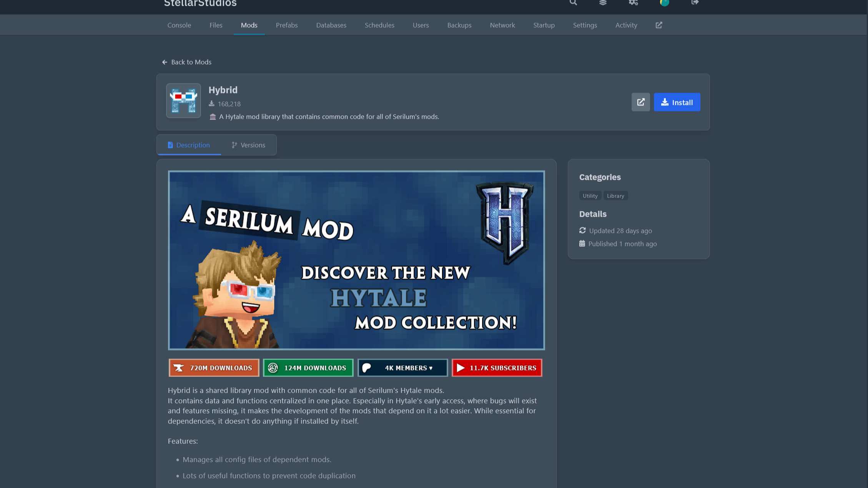Click the sign out icon
Viewport: 868px width, 488px height.
coord(695,3)
